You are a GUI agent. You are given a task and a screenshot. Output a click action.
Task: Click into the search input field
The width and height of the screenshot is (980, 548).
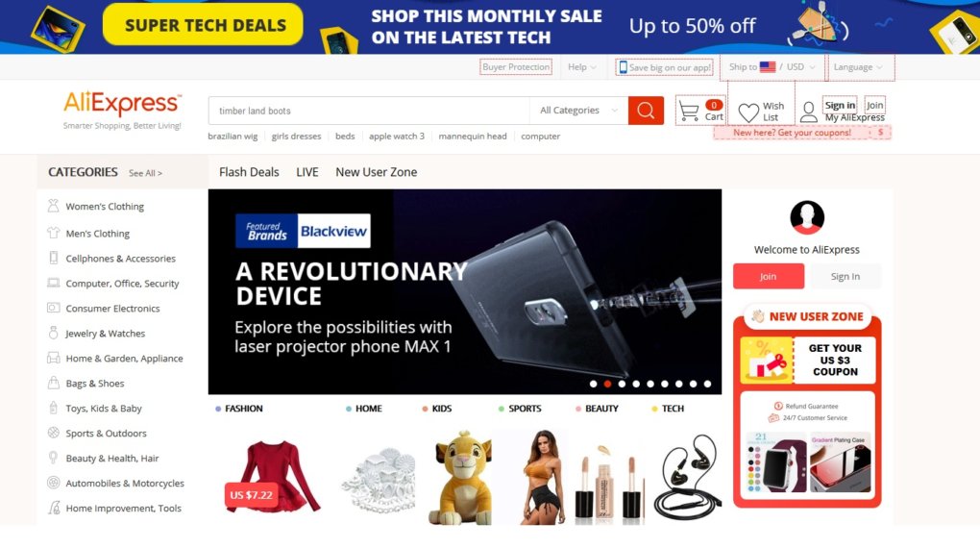point(369,111)
